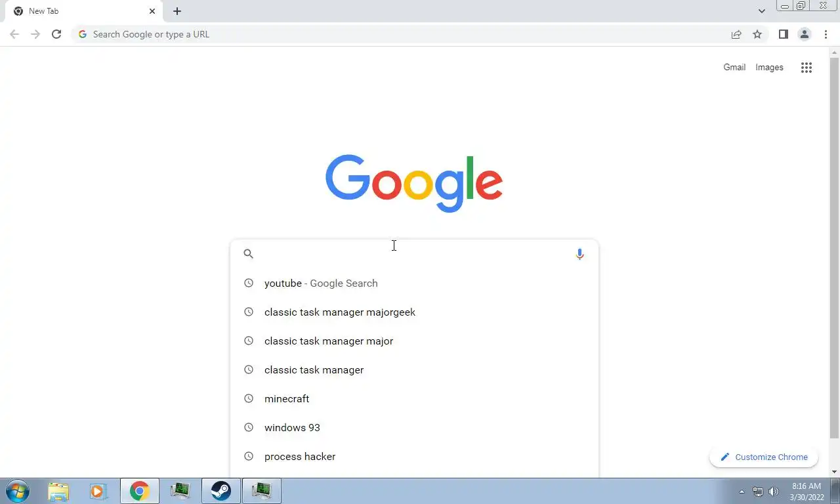840x504 pixels.
Task: Choose suggestion classic task manager majorgeek
Action: 414,312
